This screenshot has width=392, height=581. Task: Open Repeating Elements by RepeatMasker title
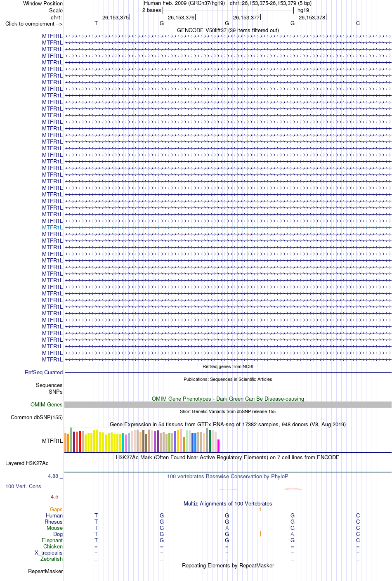coord(228,565)
